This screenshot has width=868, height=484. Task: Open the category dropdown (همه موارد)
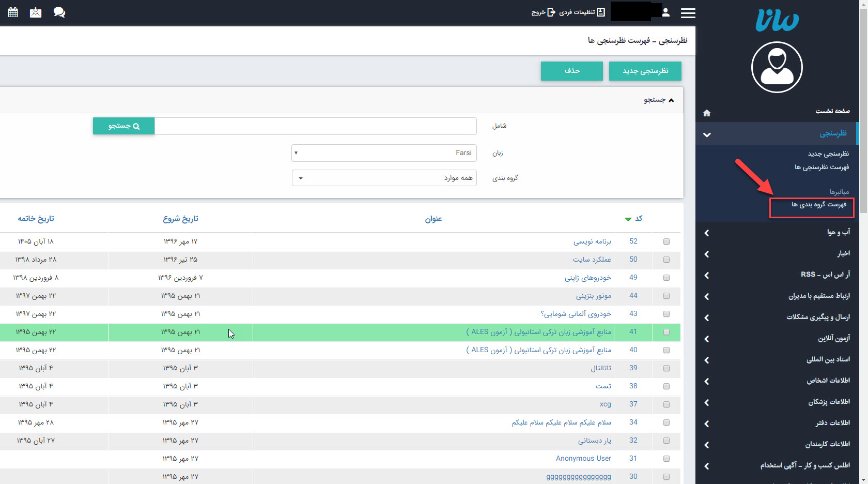tap(384, 178)
